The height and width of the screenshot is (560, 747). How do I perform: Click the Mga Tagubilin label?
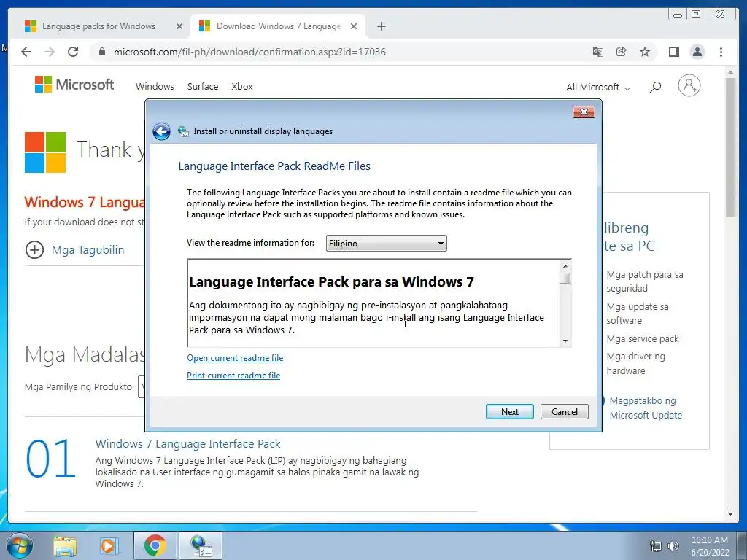pos(88,250)
